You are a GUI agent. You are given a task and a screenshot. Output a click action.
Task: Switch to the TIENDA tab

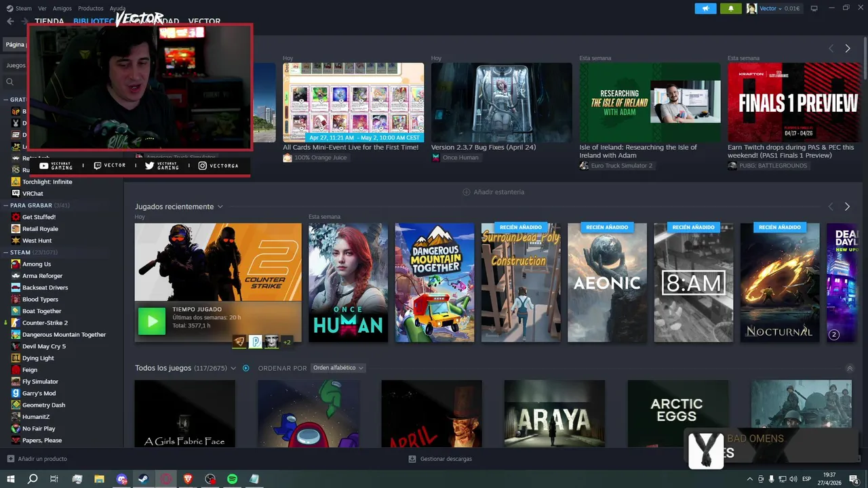click(50, 21)
